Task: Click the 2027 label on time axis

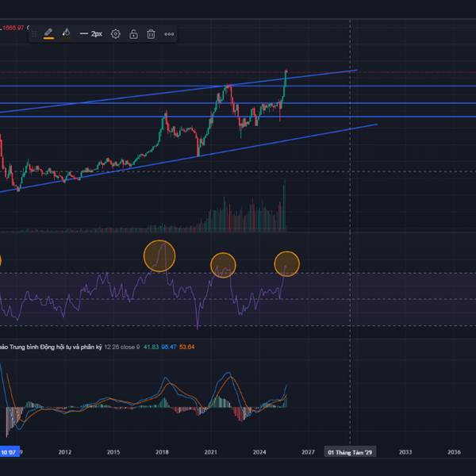Action: coord(308,452)
